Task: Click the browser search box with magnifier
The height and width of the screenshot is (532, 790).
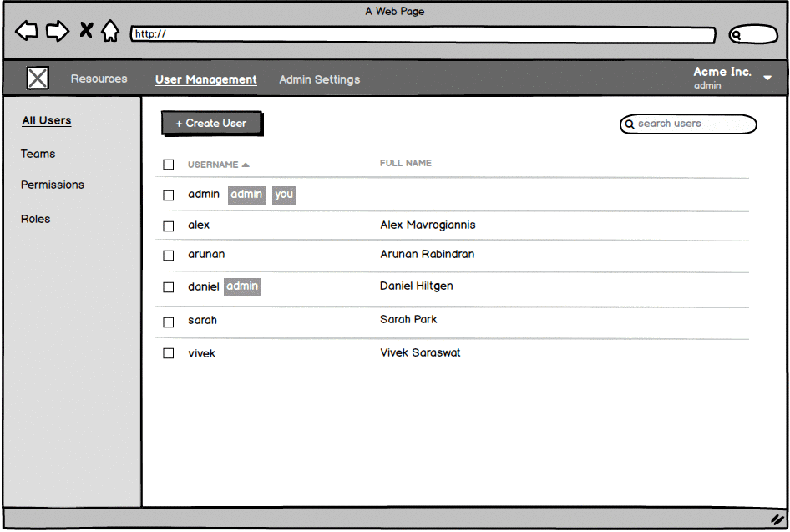Action: coord(753,34)
